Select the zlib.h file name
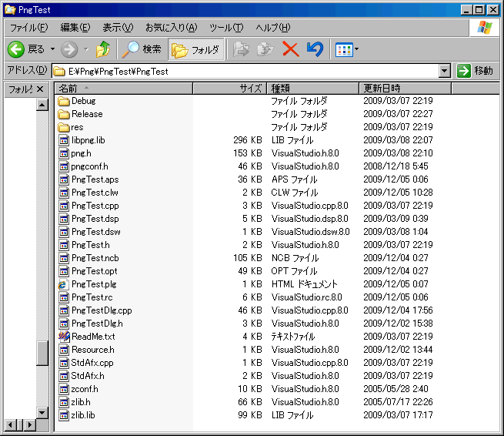Image resolution: width=504 pixels, height=436 pixels. tap(81, 402)
